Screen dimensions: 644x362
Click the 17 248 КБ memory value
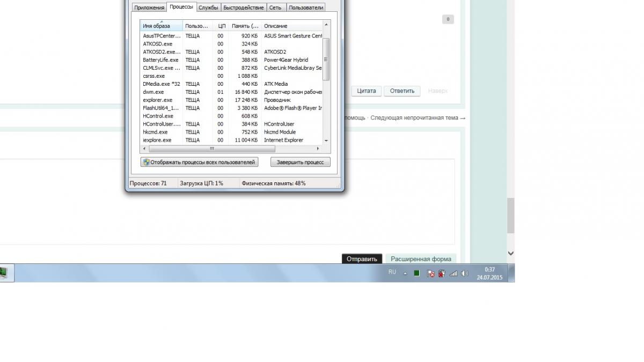coord(246,100)
